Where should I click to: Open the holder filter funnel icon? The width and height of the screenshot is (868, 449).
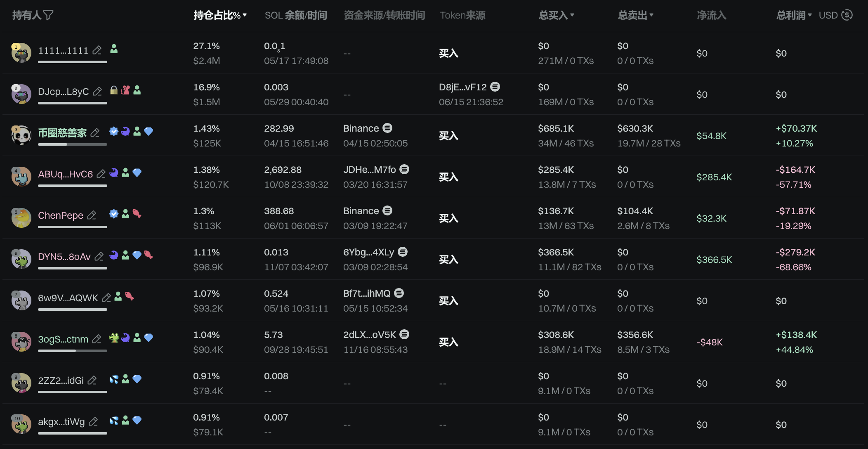[48, 16]
